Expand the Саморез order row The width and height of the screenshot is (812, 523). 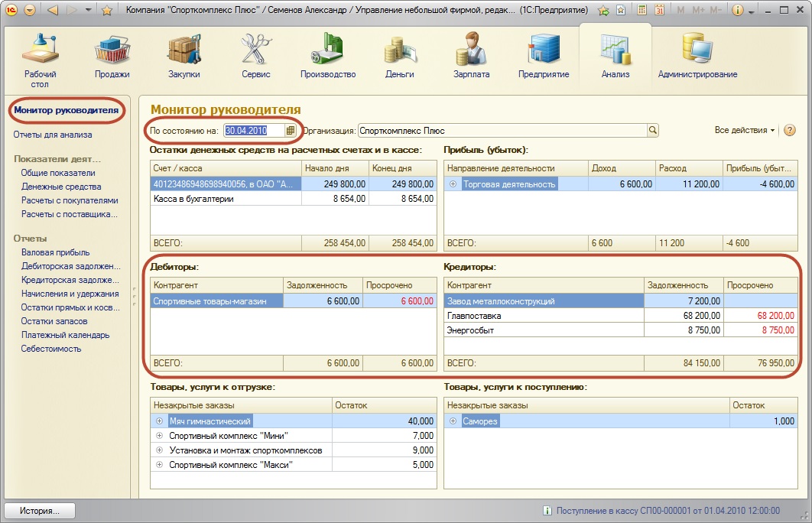click(x=453, y=421)
